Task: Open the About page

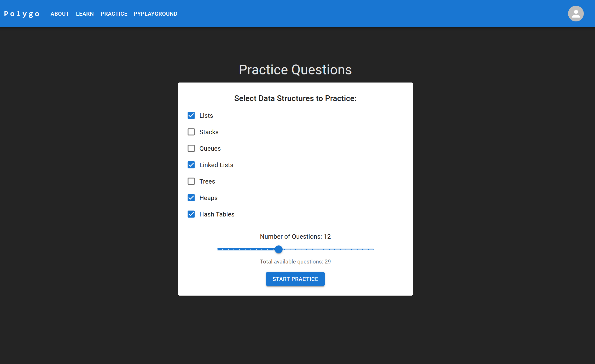Action: coord(60,14)
